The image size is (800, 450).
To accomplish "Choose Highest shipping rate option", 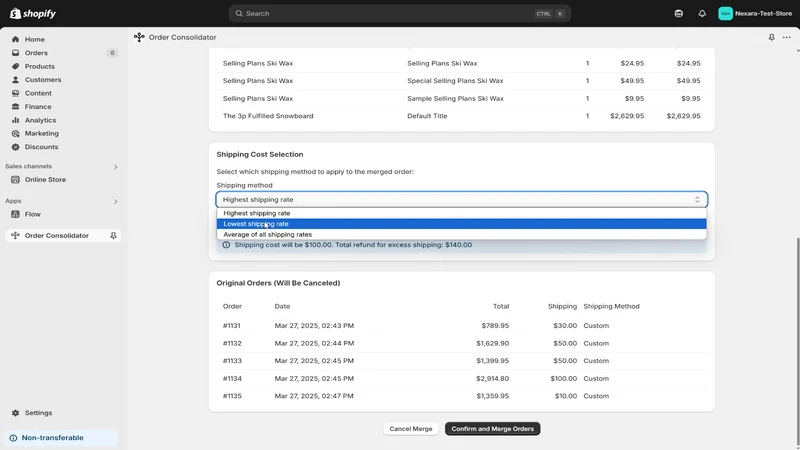I will pos(462,213).
